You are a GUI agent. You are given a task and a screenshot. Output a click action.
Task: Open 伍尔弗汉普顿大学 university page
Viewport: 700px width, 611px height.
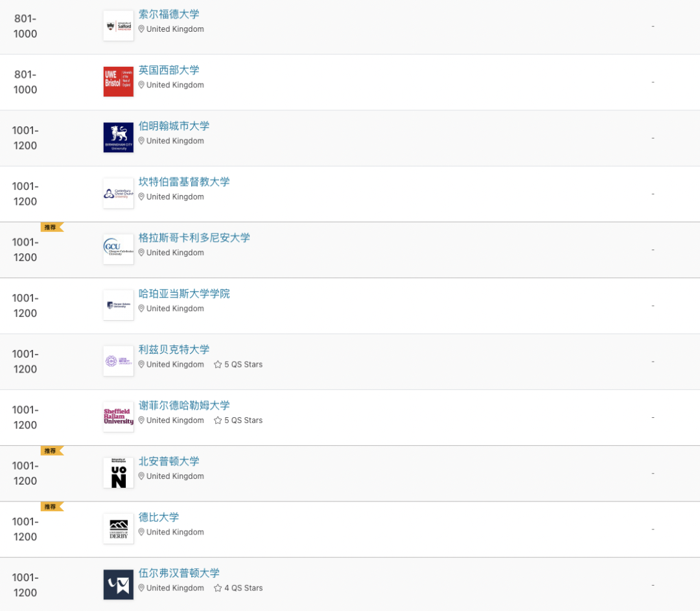179,573
